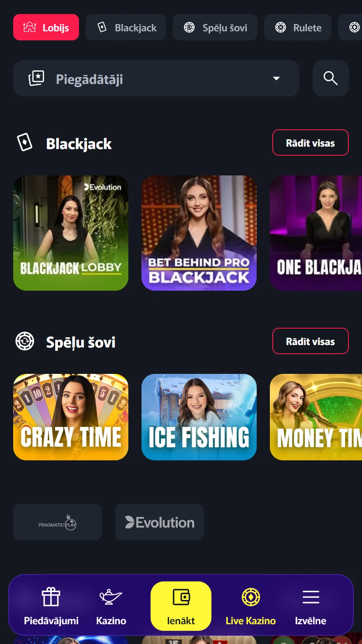Click the Piegādātāji dropdown arrow
362x644 pixels.
pyautogui.click(x=276, y=78)
